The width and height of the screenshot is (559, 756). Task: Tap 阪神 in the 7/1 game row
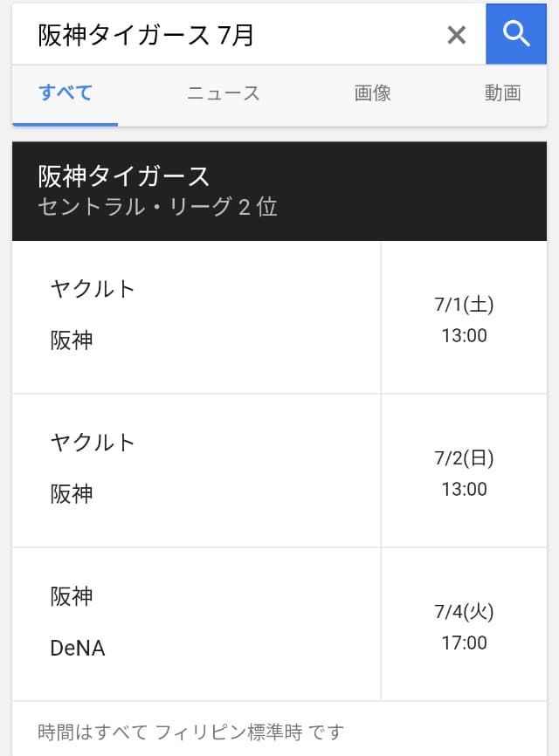click(72, 340)
